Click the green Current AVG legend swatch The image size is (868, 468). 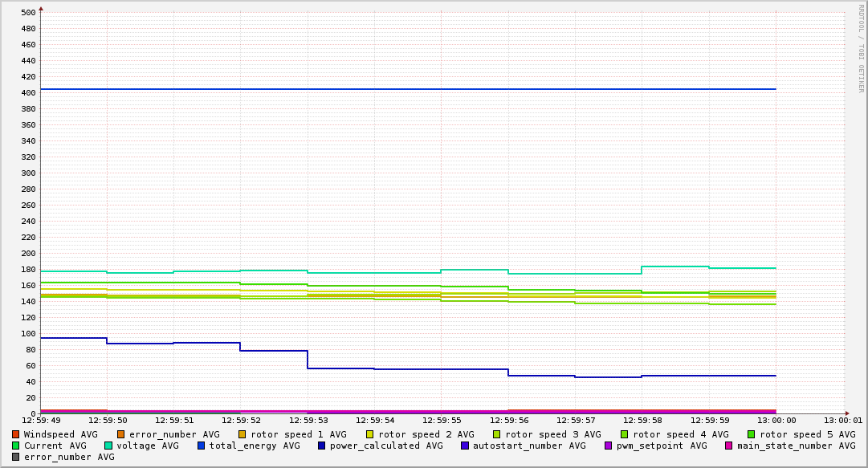point(16,446)
